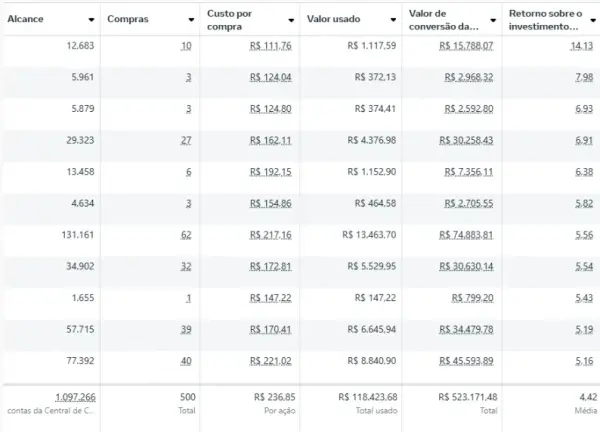600x432 pixels.
Task: Click the Valor de conversão da... header
Action: click(443, 20)
